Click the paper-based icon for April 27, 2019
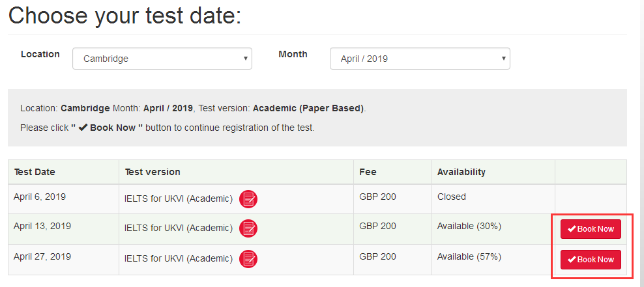 [248, 259]
